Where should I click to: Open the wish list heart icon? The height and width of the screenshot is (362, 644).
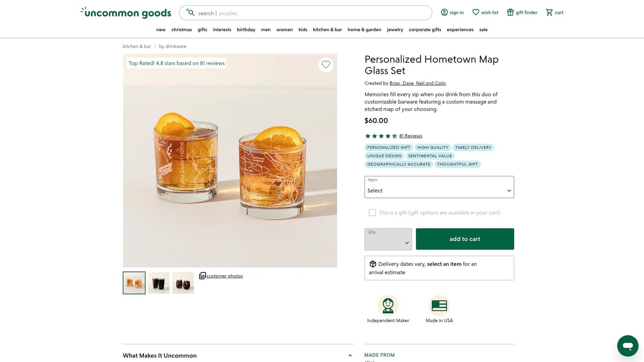pyautogui.click(x=475, y=12)
